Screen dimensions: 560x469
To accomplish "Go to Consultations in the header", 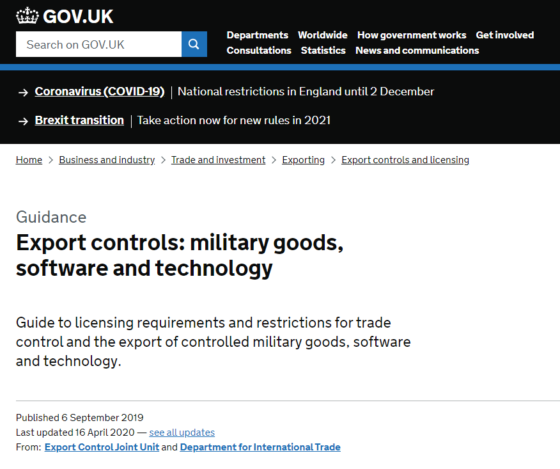I will (x=259, y=50).
